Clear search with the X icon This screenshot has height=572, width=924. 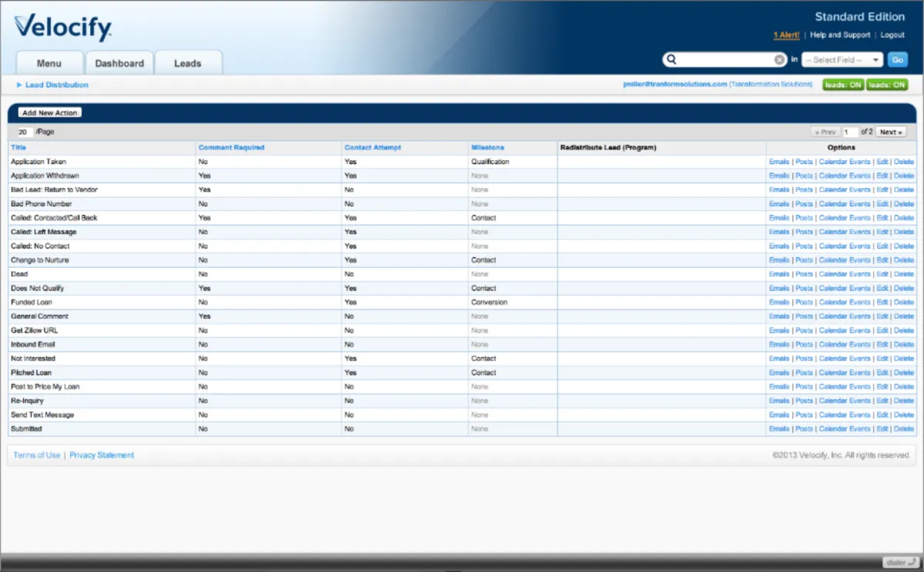[779, 59]
